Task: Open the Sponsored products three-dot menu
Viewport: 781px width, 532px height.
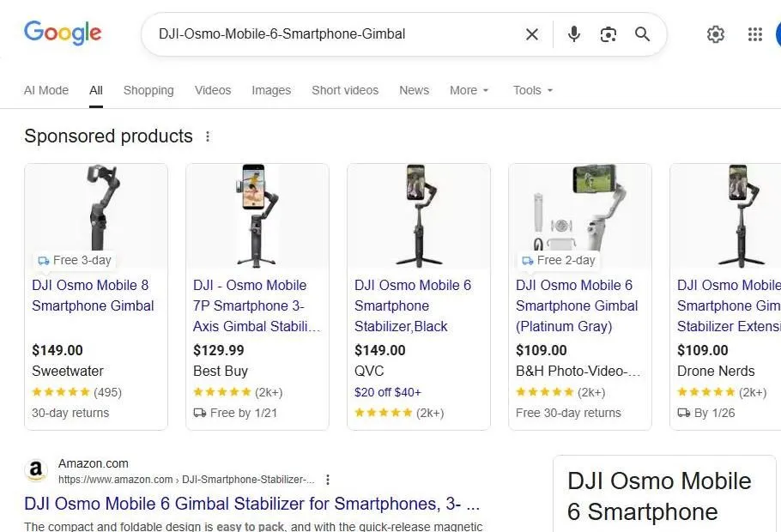Action: [208, 136]
